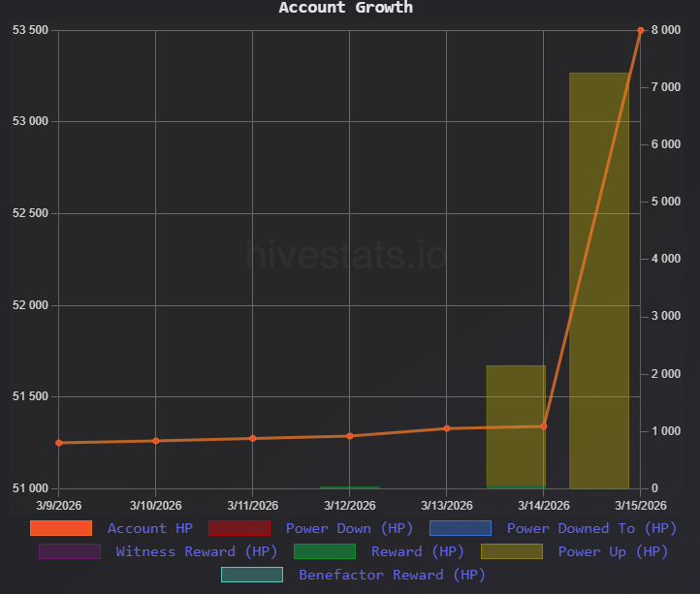
Task: Click the purple Witness Reward legend swatch
Action: coord(69,551)
